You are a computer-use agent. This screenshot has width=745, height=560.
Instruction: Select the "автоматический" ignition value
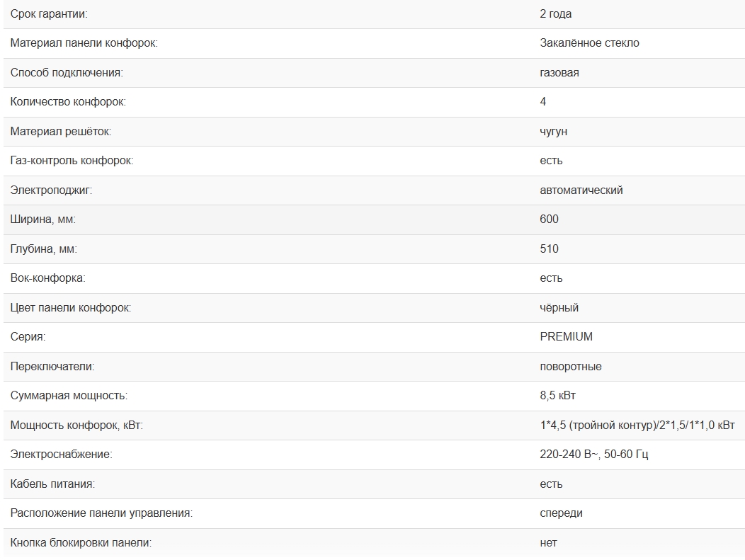coord(581,190)
